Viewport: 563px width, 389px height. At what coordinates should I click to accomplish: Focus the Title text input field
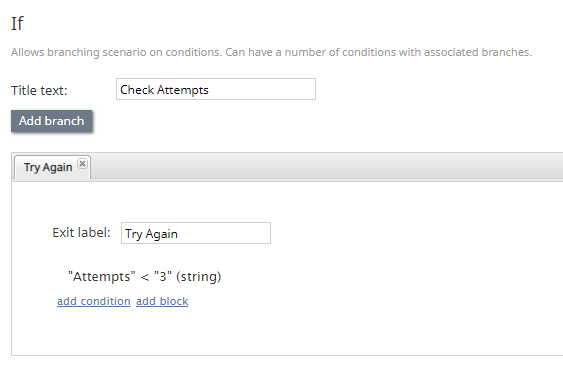[216, 89]
